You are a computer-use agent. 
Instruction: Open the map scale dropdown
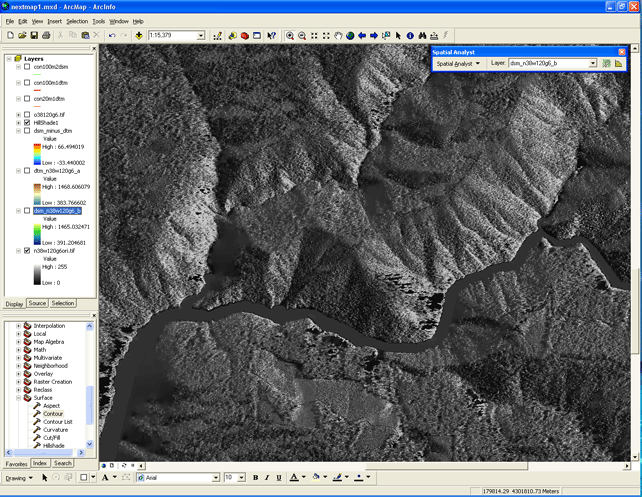click(201, 36)
